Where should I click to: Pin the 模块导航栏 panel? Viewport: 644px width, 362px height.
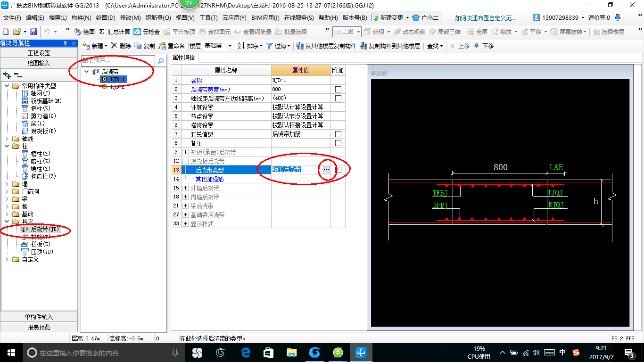point(66,43)
